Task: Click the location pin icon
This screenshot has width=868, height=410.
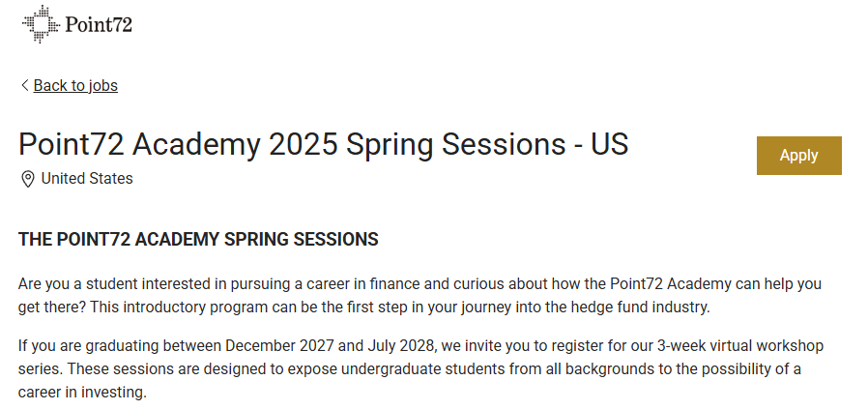Action: 27,179
